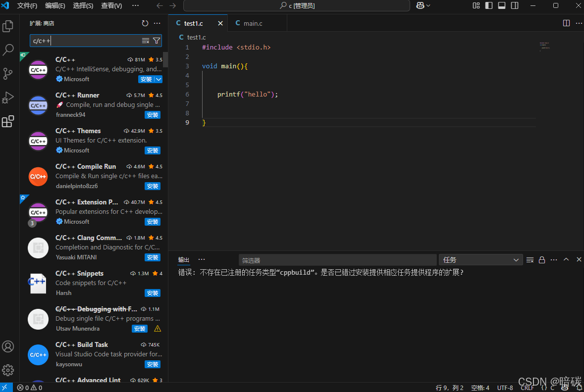The width and height of the screenshot is (584, 392).
Task: Expand C/C++ install dropdown arrow
Action: pos(159,79)
